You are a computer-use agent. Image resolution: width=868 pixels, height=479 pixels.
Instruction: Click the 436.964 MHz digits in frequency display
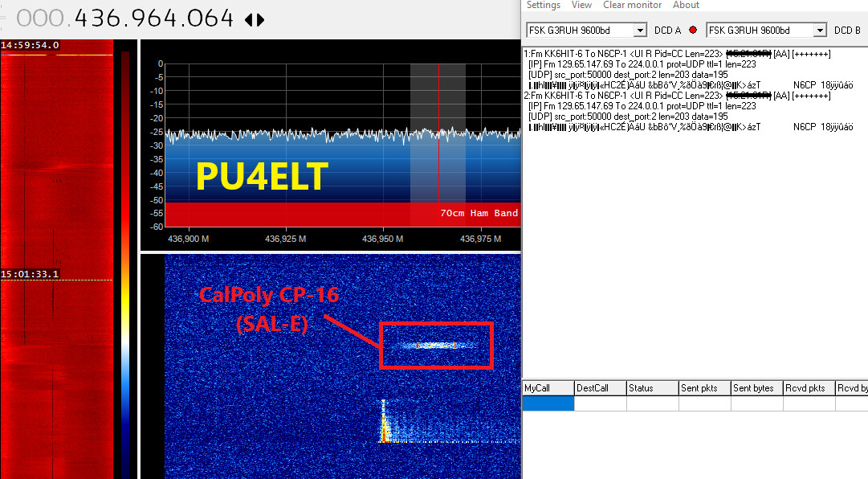pyautogui.click(x=154, y=18)
